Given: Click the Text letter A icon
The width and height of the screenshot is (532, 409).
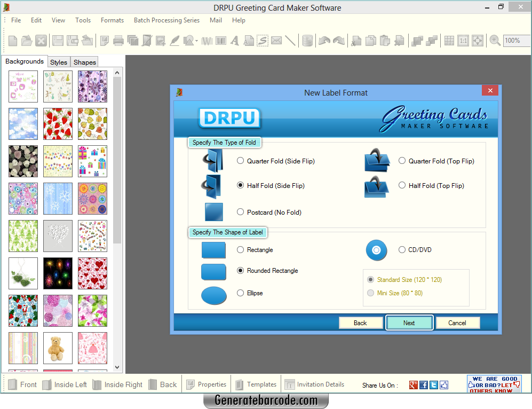Looking at the screenshot, I should coord(234,41).
